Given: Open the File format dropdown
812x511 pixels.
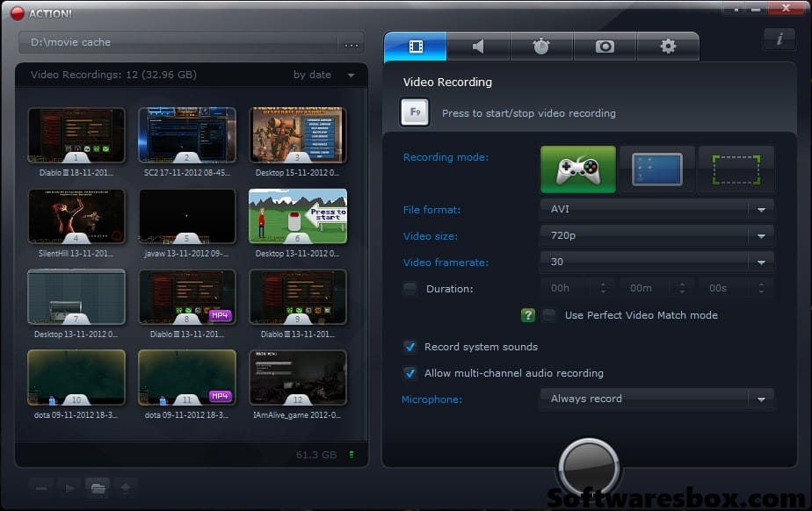Looking at the screenshot, I should coord(761,209).
